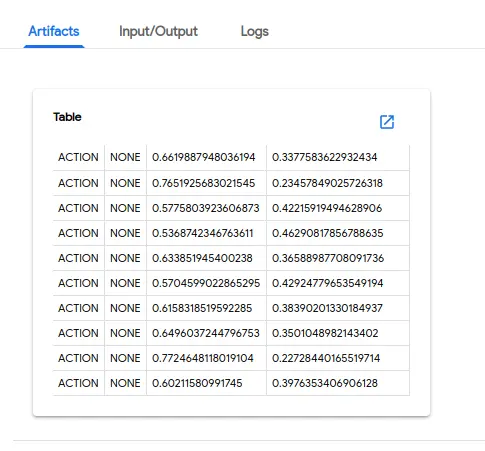Select cell value 0.36588987708091736

pyautogui.click(x=328, y=258)
